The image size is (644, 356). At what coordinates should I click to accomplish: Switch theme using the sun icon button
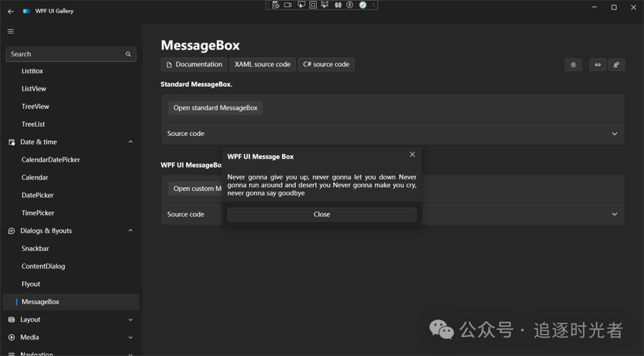(574, 65)
